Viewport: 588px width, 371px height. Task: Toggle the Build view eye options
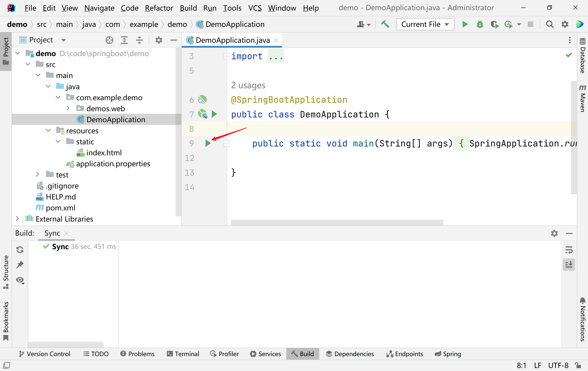(20, 280)
